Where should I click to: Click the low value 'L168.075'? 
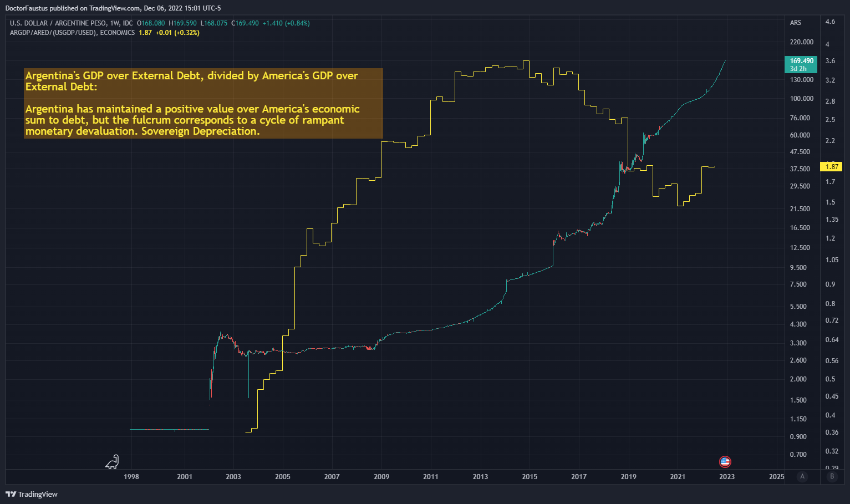(214, 23)
